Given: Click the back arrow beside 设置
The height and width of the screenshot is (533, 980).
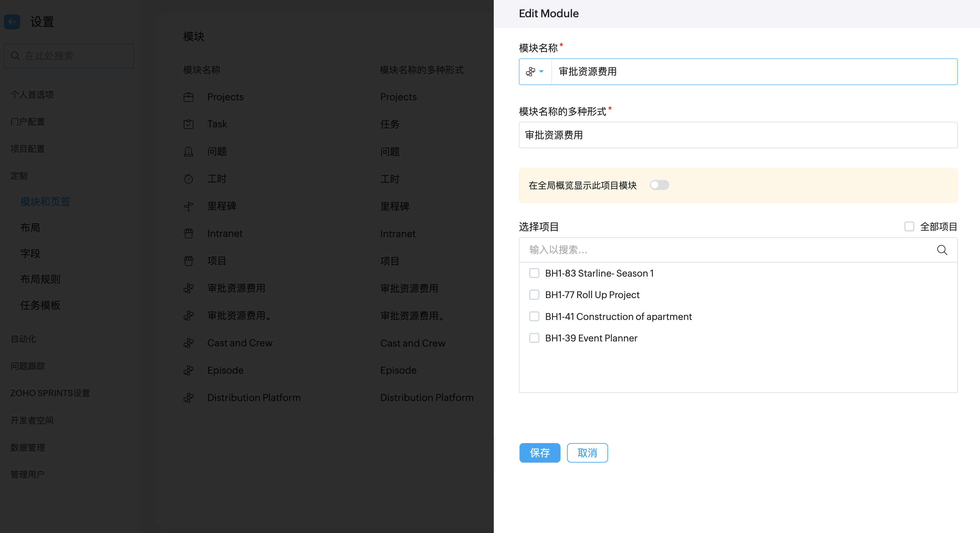Looking at the screenshot, I should click(12, 22).
